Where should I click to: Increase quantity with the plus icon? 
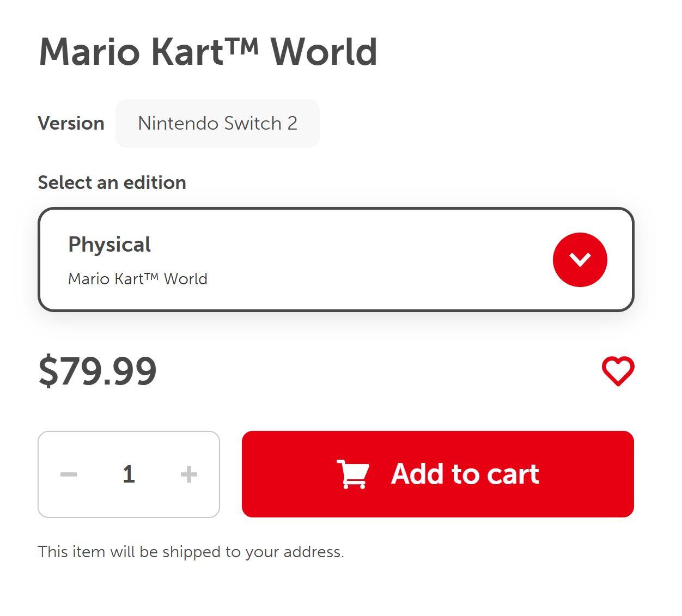click(x=188, y=474)
